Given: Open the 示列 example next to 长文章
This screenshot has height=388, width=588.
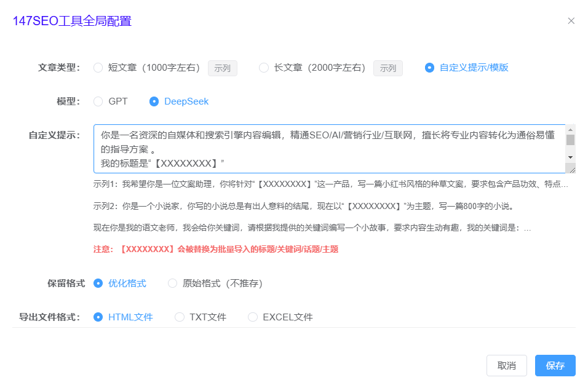Looking at the screenshot, I should pos(388,68).
